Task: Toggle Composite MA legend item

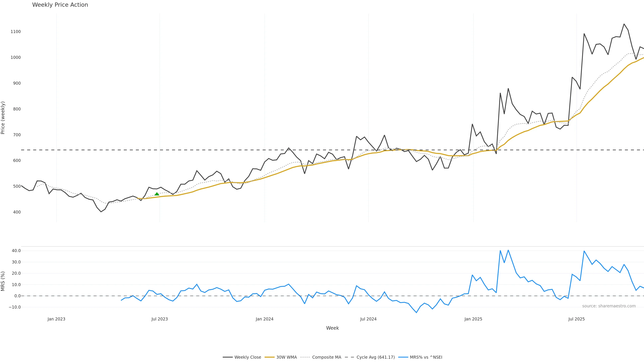Action: pyautogui.click(x=326, y=357)
